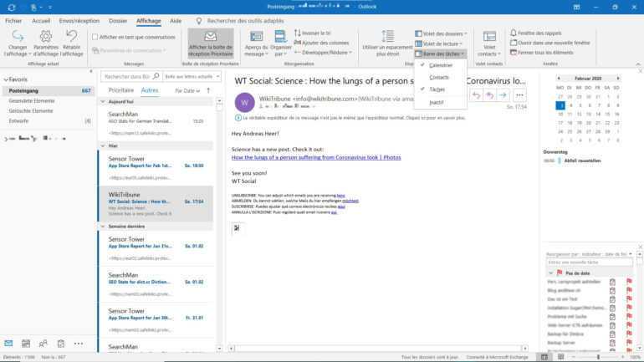
Task: Click message horizontal scrollbar
Action: click(x=378, y=348)
